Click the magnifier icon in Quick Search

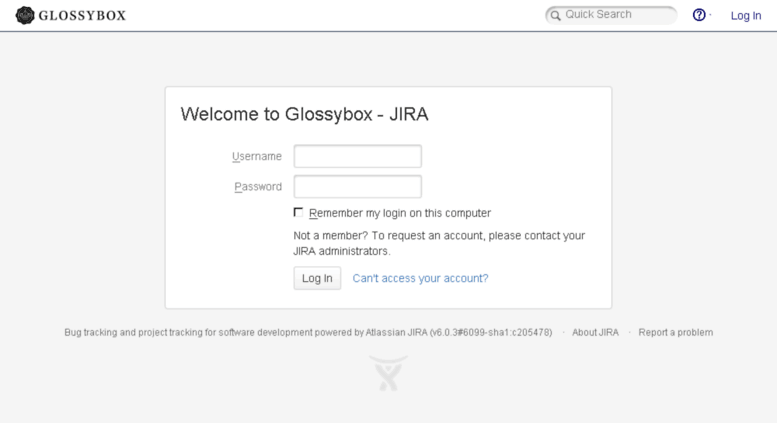555,15
